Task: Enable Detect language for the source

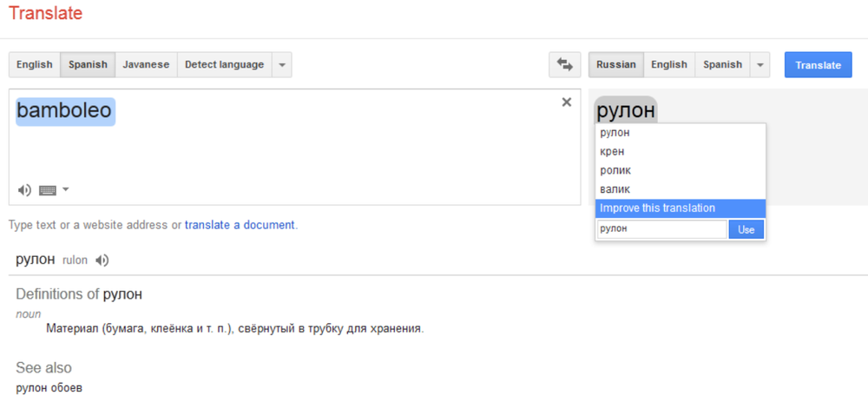Action: 224,65
